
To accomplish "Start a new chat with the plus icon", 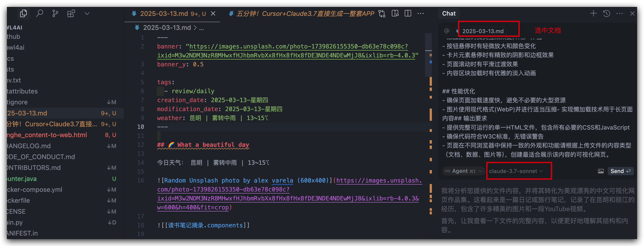I will pyautogui.click(x=593, y=13).
